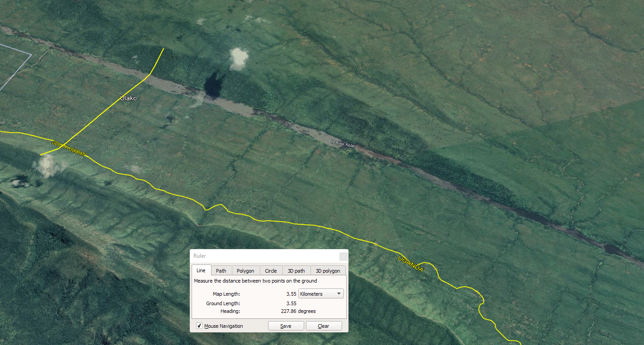Clear the current ruler measurement
Screen dimensions: 644x345
(x=324, y=326)
